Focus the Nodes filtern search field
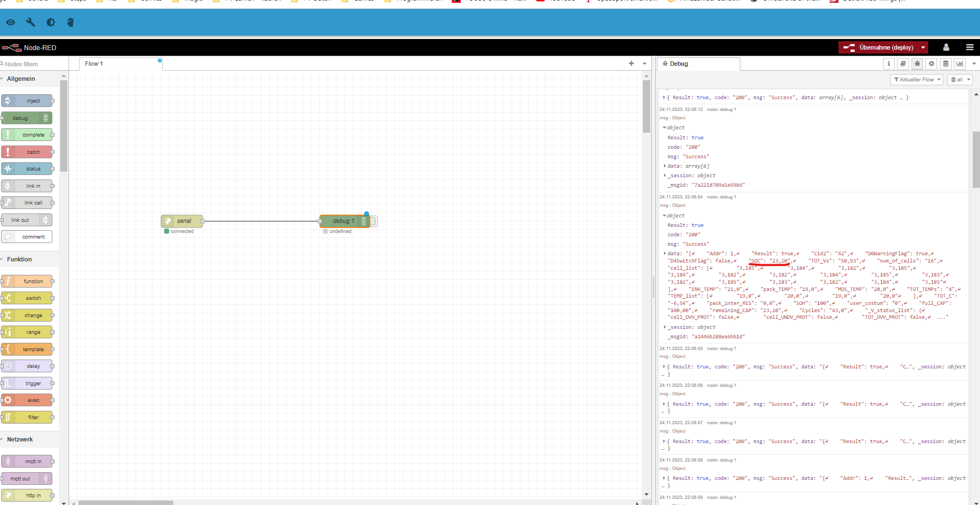The image size is (980, 505). (33, 64)
